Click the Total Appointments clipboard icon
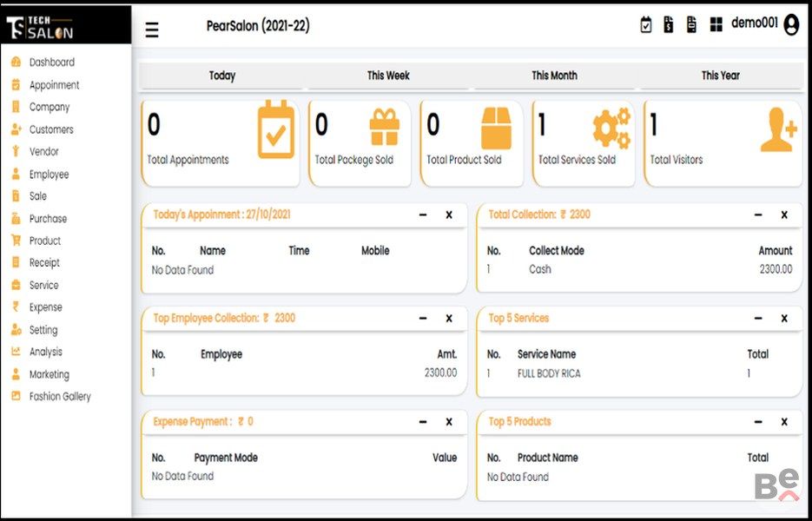 pyautogui.click(x=276, y=129)
